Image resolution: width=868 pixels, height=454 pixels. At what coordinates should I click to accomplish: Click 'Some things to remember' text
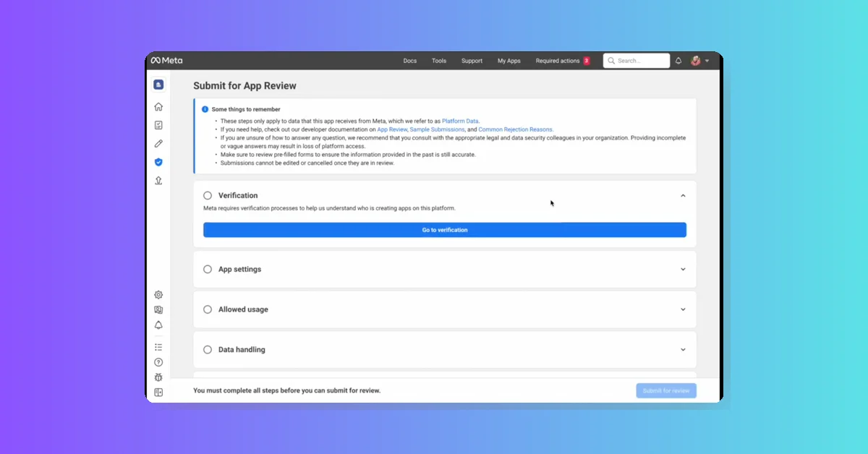[x=246, y=109]
